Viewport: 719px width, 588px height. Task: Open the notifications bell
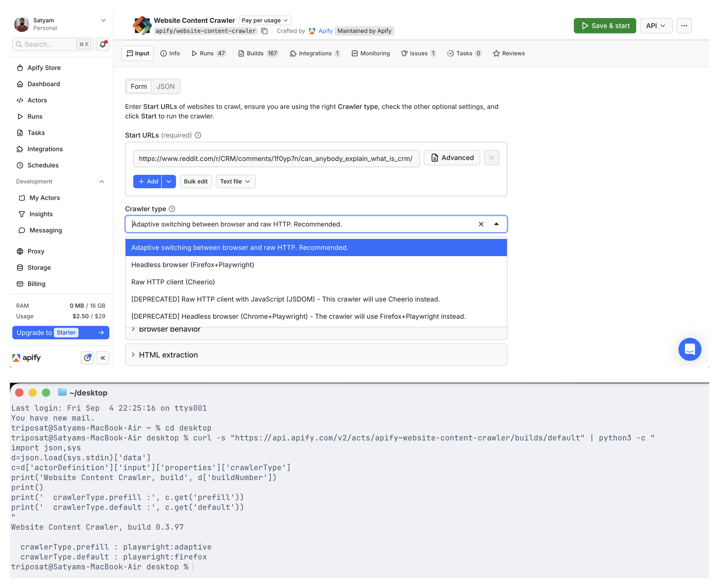pos(103,44)
